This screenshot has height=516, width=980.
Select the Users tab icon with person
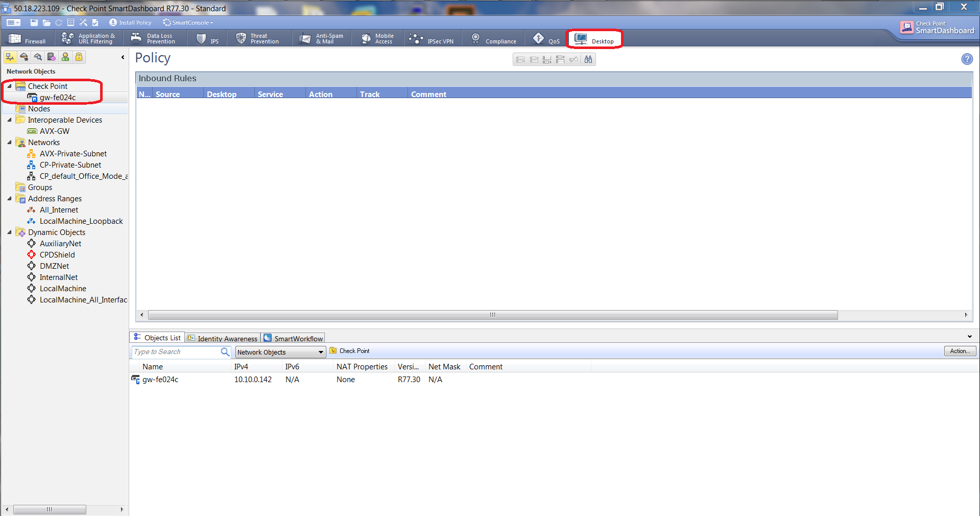(x=65, y=57)
